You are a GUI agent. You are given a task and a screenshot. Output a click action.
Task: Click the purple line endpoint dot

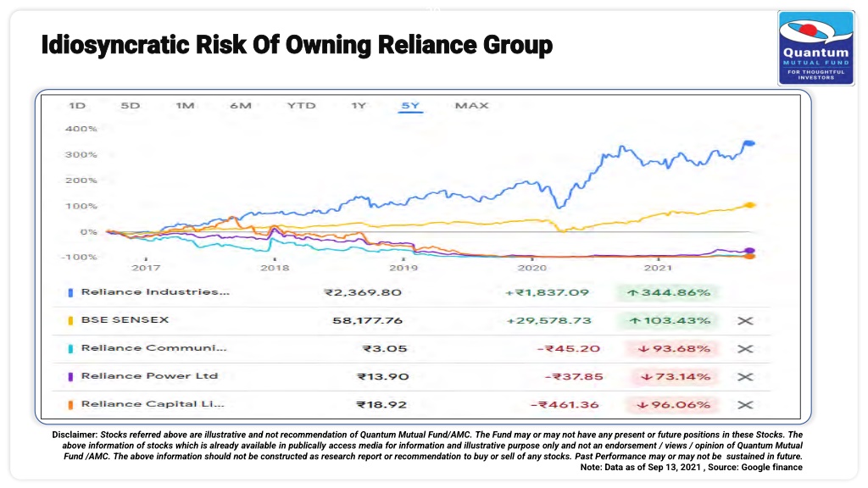[x=750, y=251]
